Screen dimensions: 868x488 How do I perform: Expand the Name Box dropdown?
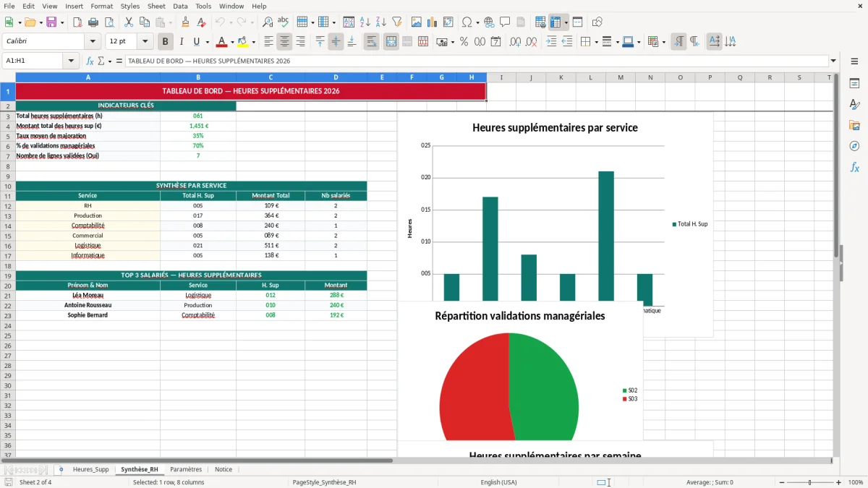pos(71,61)
